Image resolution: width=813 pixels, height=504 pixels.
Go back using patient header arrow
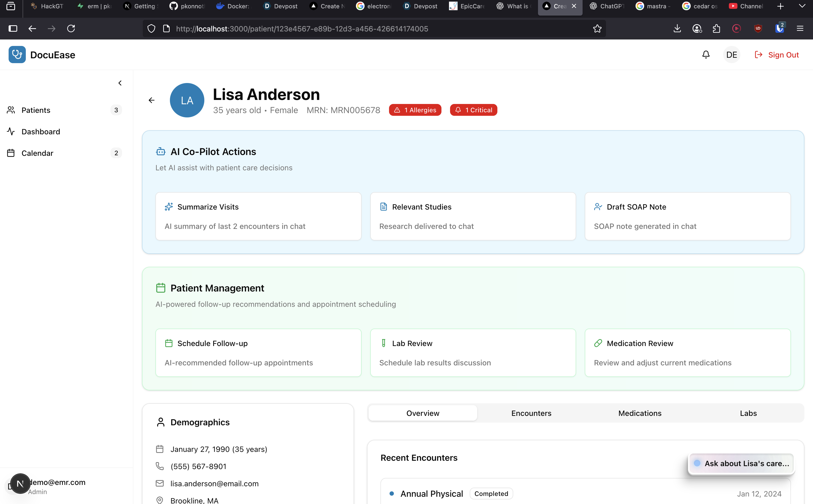pyautogui.click(x=151, y=100)
